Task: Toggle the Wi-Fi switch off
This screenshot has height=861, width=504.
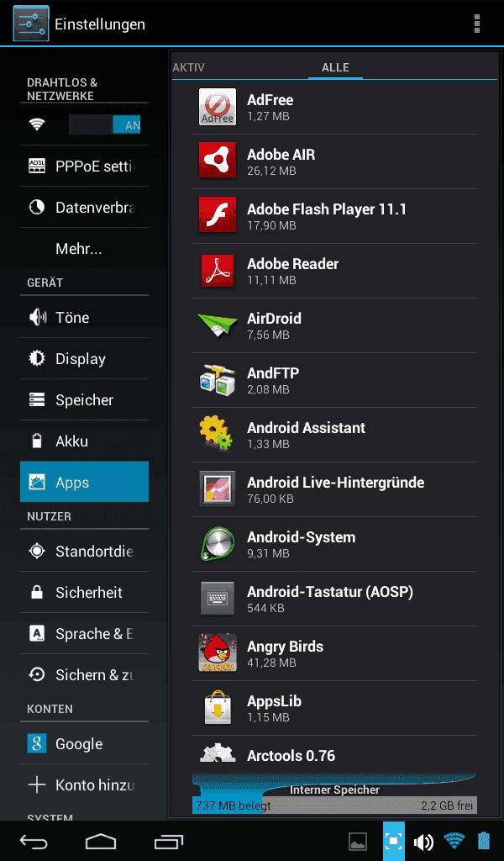Action: [104, 124]
